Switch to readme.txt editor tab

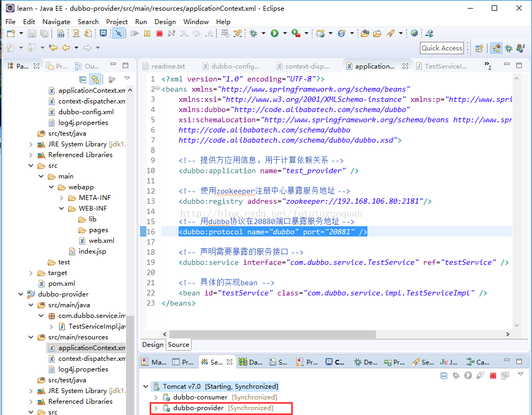[x=164, y=66]
